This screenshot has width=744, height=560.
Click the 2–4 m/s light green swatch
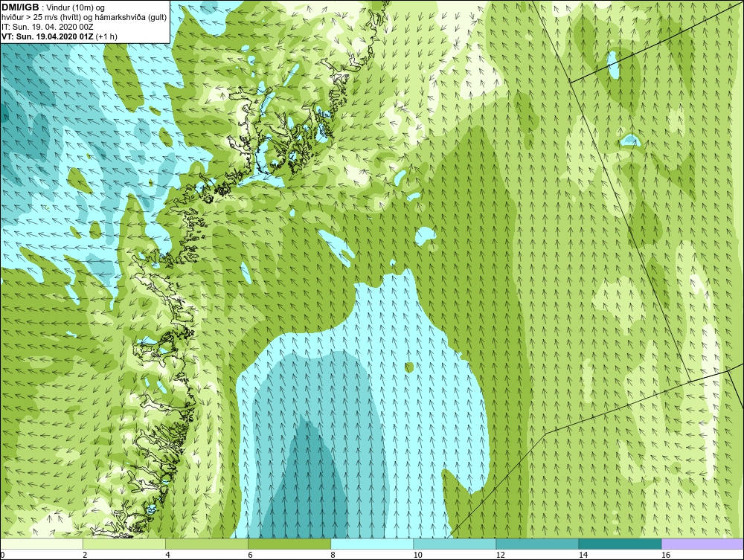124,544
